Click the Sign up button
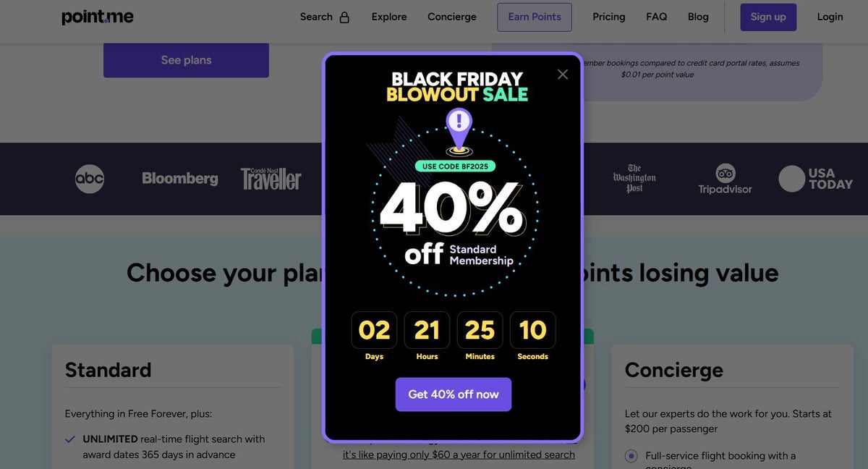Image resolution: width=868 pixels, height=469 pixels. pyautogui.click(x=768, y=16)
